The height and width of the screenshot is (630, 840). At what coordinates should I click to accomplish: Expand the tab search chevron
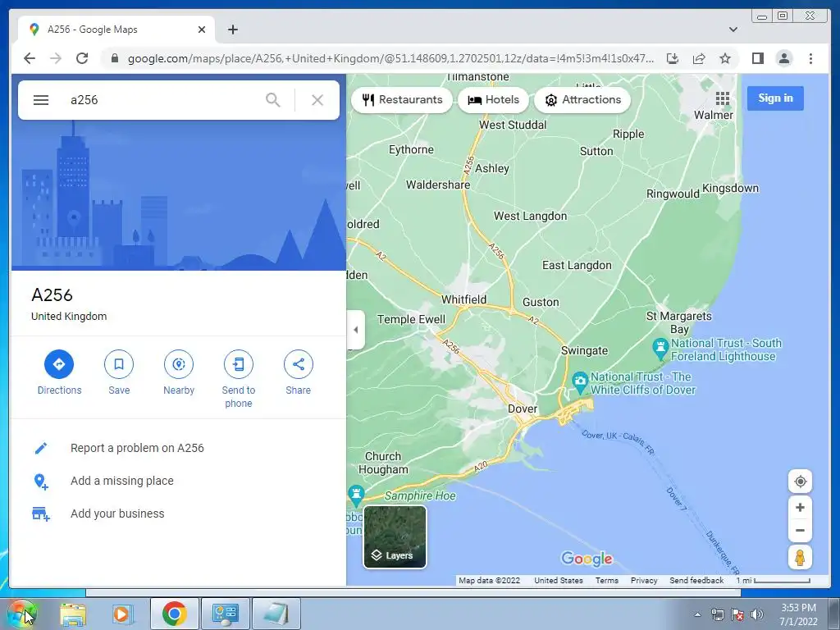coord(733,30)
